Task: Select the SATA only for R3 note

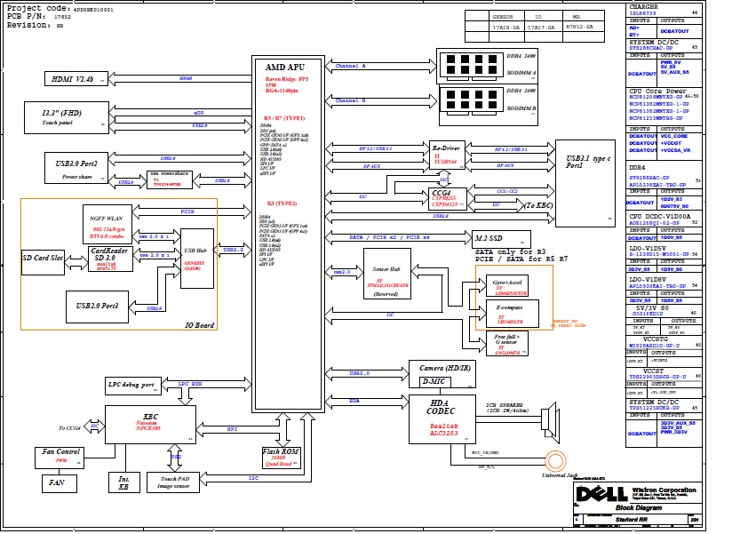Action: pyautogui.click(x=511, y=251)
